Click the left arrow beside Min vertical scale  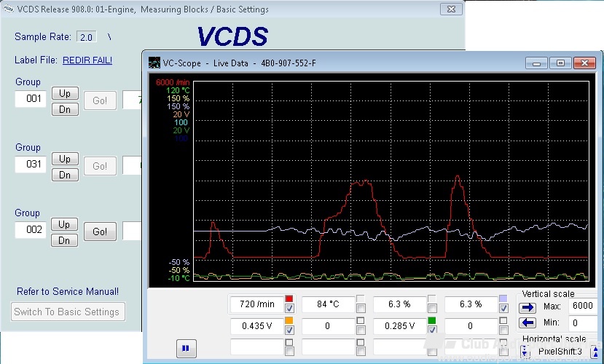527,323
